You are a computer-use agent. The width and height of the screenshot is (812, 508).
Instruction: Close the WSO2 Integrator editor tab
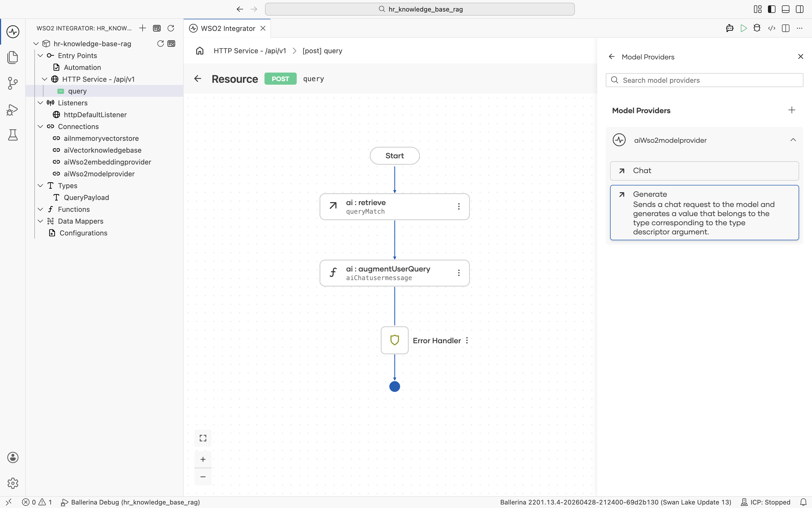pos(263,28)
